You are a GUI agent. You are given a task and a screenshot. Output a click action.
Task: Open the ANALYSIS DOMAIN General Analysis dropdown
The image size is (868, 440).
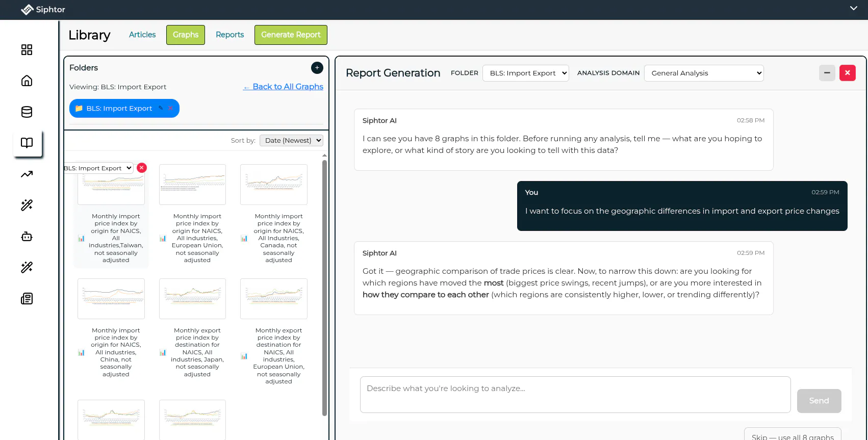point(704,73)
